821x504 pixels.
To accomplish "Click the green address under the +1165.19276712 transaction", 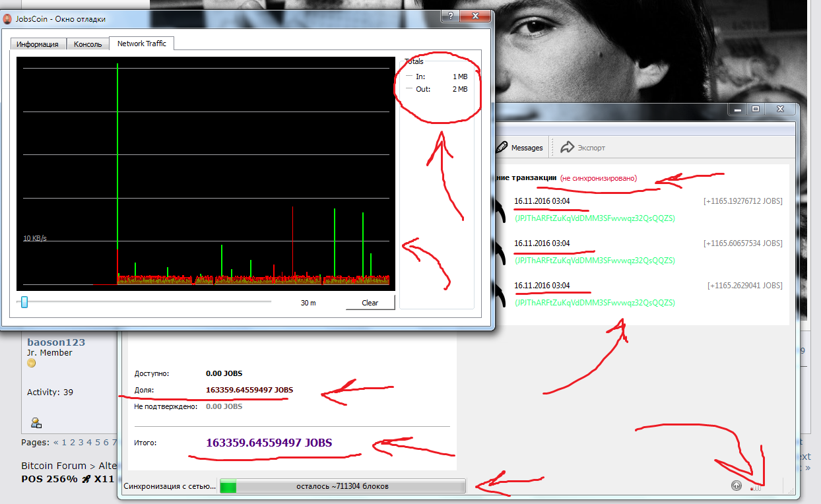I will (x=595, y=218).
